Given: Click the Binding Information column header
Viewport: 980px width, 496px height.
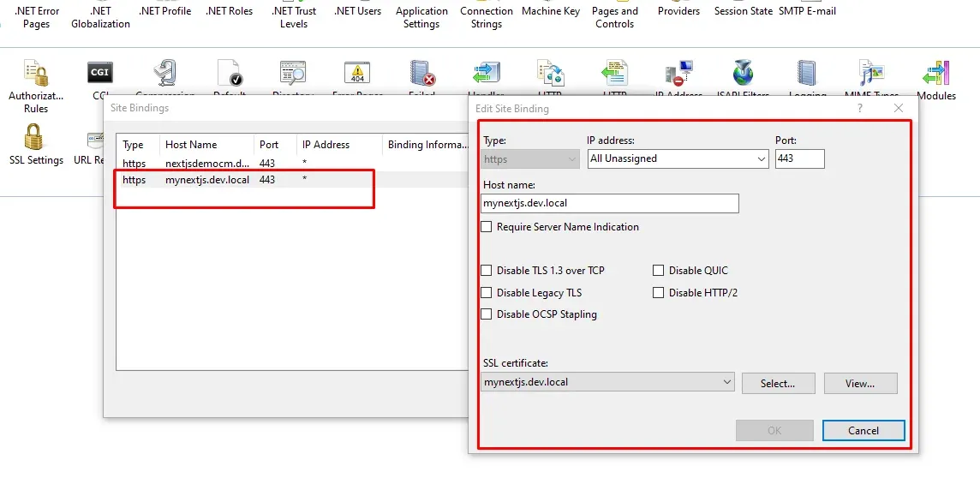Looking at the screenshot, I should (x=427, y=144).
